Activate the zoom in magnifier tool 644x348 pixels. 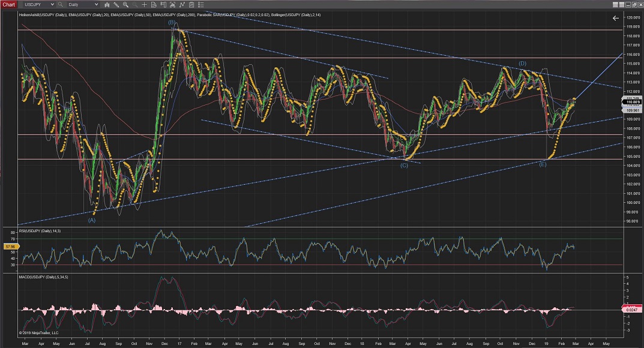point(125,5)
